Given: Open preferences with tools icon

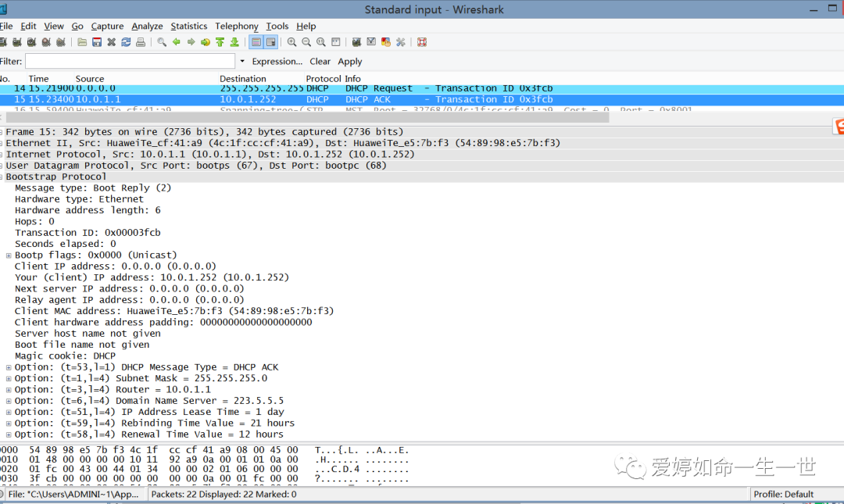Looking at the screenshot, I should click(x=400, y=42).
